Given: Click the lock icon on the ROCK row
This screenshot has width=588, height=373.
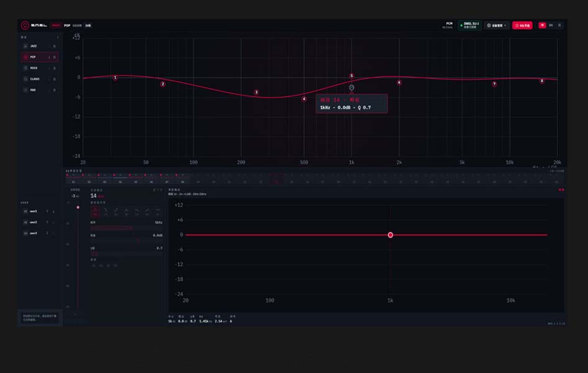Looking at the screenshot, I should tap(55, 68).
